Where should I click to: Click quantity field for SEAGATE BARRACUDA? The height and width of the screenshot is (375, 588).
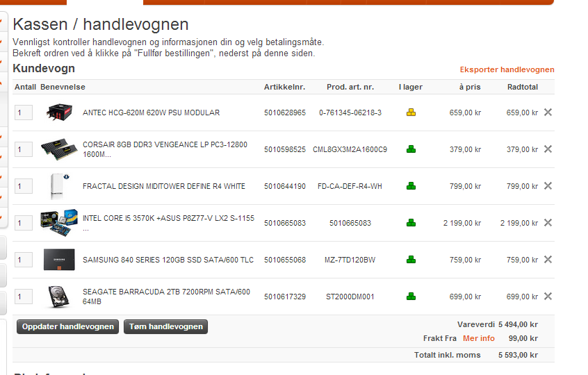(x=23, y=297)
